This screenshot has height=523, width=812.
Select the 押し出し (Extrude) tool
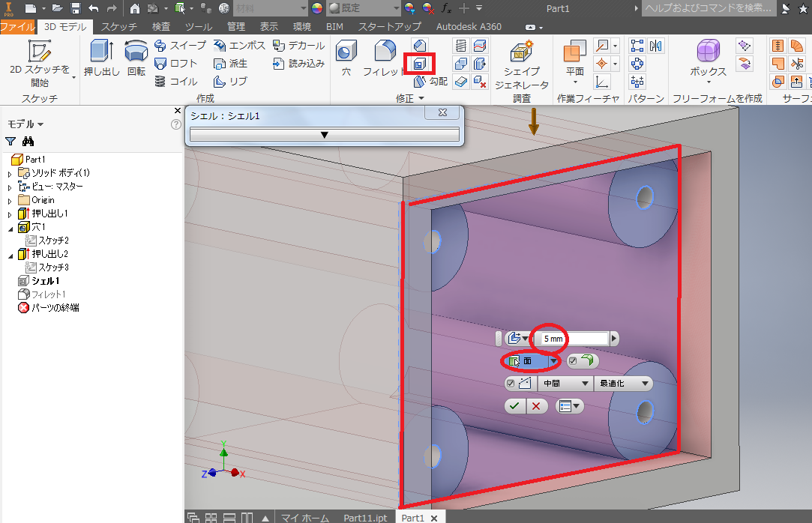[x=101, y=58]
